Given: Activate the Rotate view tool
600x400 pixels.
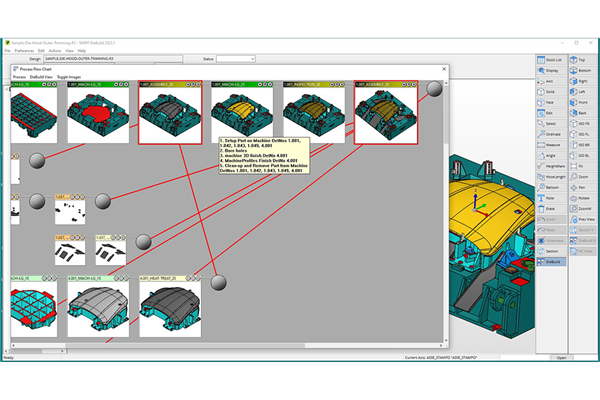Looking at the screenshot, I should point(583,198).
